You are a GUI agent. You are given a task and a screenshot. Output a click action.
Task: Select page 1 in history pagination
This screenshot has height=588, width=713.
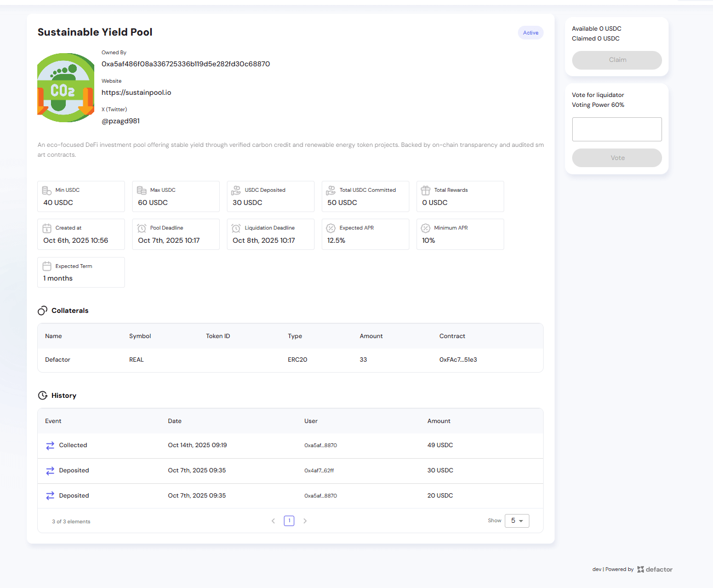(x=289, y=521)
